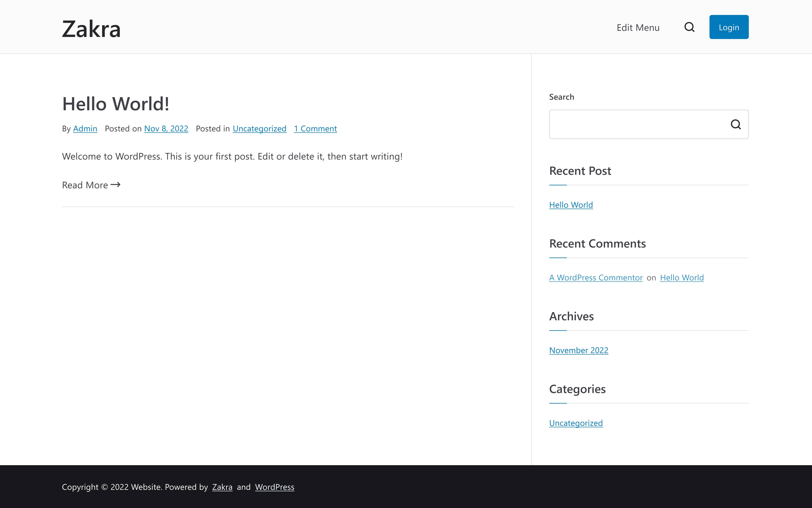Submit search with sidebar magnifier icon
Viewport: 812px width, 508px height.
pyautogui.click(x=736, y=124)
